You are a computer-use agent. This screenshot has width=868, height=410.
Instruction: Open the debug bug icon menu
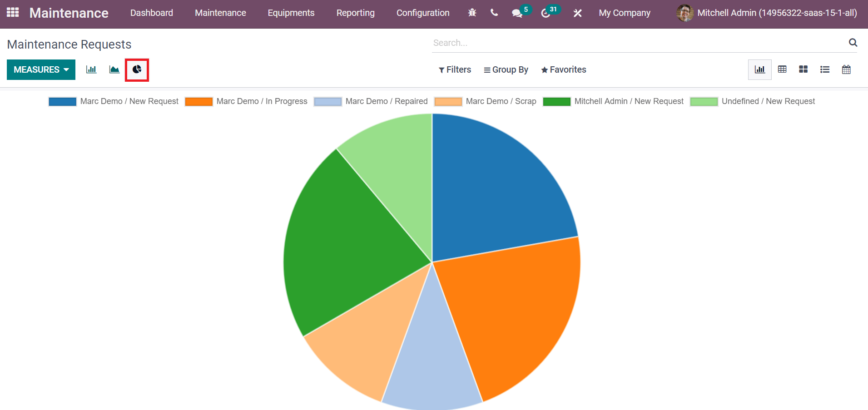point(472,13)
